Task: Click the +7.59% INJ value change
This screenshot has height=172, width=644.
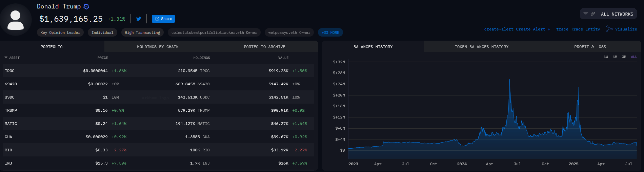Action: [x=300, y=163]
